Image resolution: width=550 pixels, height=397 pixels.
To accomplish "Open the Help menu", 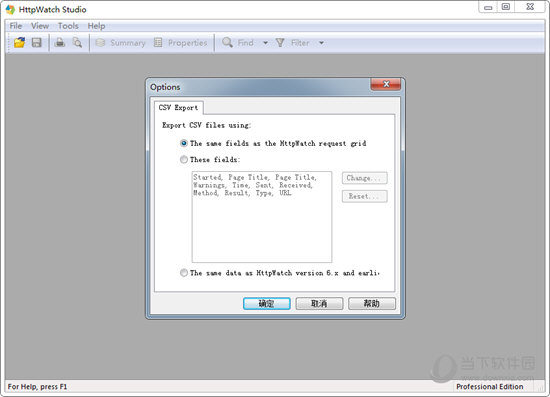I will pos(96,26).
